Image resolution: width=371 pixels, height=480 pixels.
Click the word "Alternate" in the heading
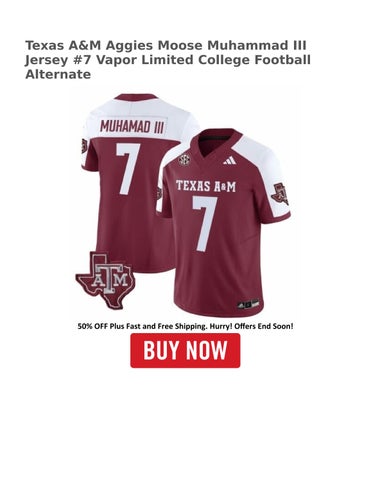click(58, 74)
